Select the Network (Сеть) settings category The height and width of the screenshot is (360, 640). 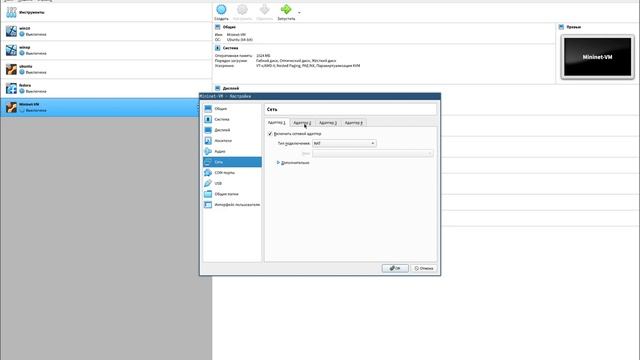tap(232, 162)
